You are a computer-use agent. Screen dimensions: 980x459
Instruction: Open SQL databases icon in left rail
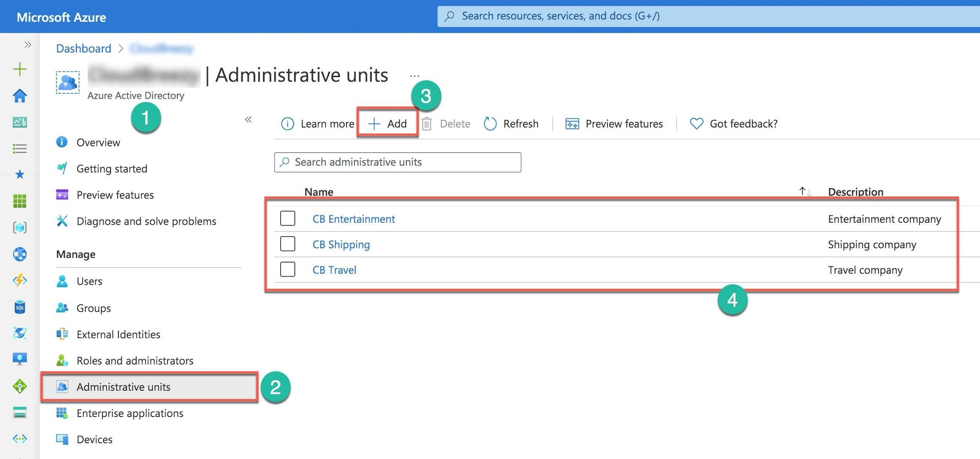click(20, 307)
